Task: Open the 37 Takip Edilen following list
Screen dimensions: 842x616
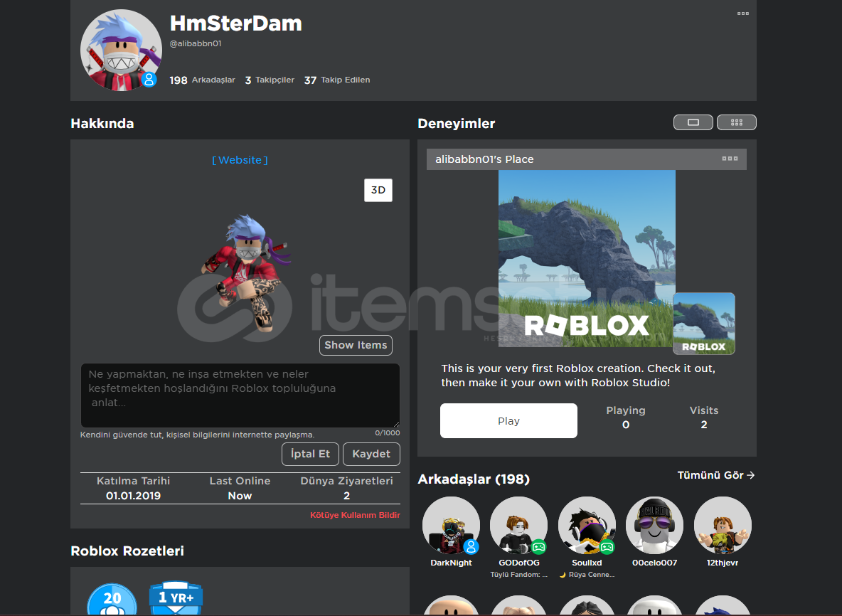Action: (x=336, y=80)
